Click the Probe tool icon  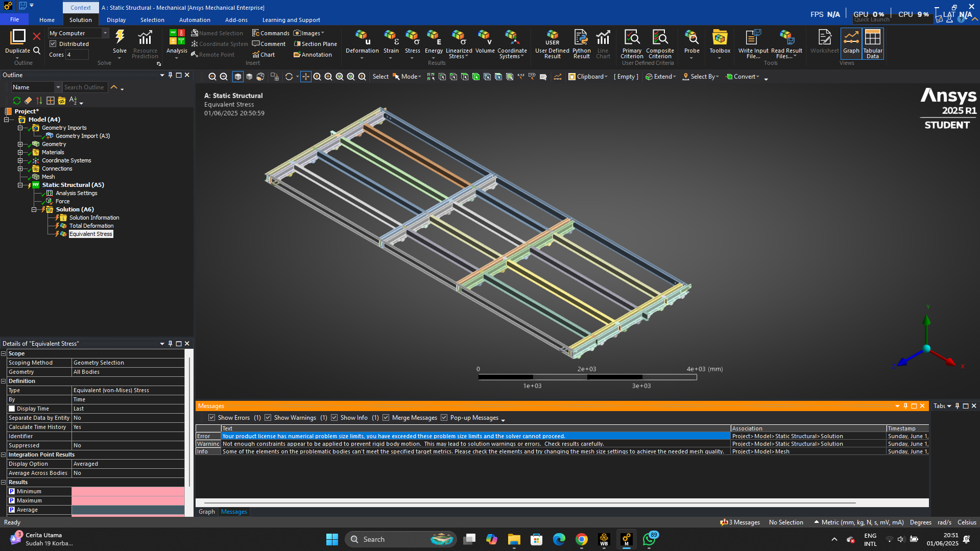[691, 37]
